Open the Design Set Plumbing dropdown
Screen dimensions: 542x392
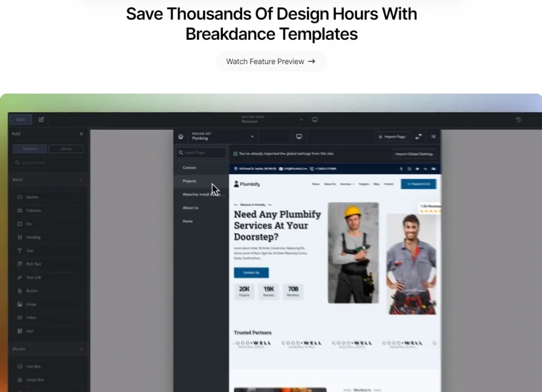[223, 136]
